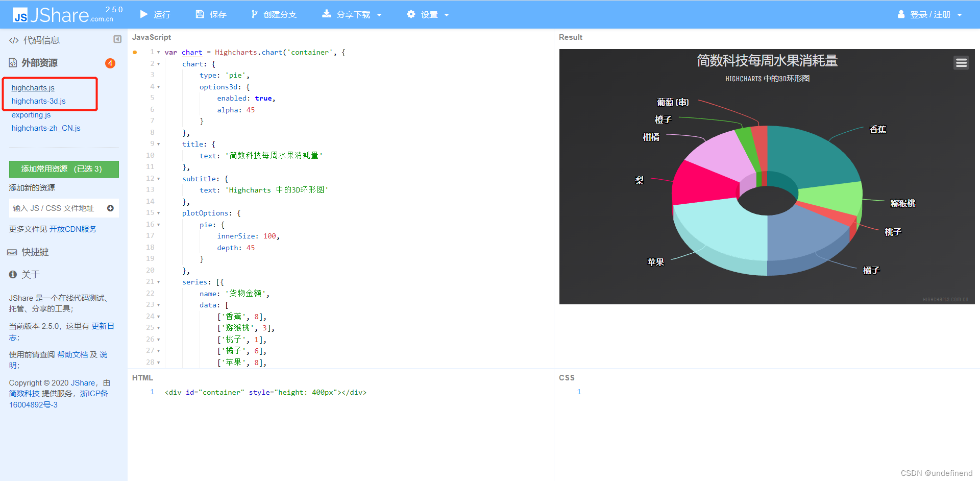980x481 pixels.
Task: Open the 外部资源 section
Action: tap(33, 63)
